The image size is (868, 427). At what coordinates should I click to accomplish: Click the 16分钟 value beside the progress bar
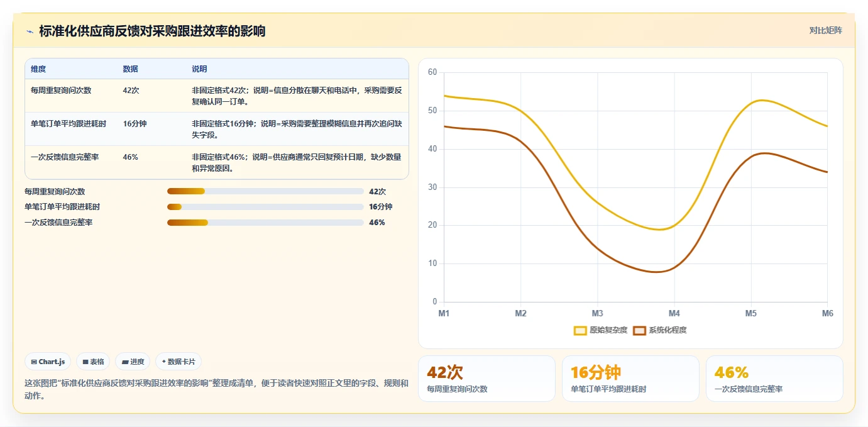point(381,207)
